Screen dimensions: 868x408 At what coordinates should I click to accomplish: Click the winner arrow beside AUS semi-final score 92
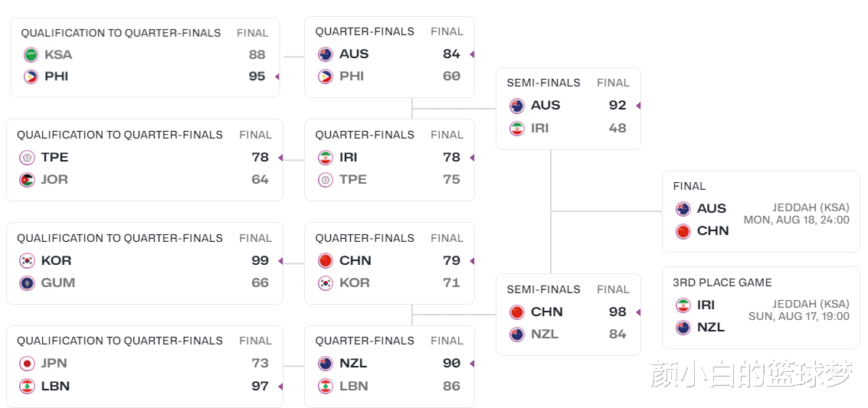637,106
